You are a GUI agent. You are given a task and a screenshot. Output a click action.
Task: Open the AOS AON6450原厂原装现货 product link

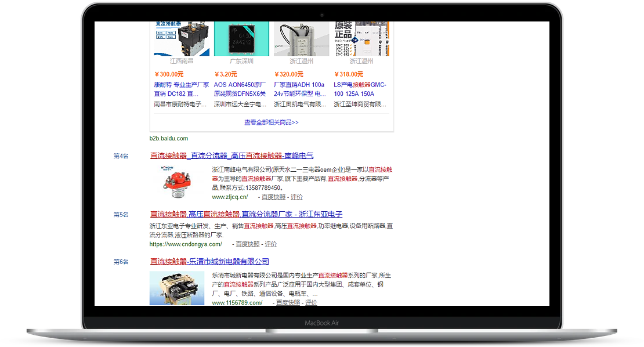pos(240,89)
